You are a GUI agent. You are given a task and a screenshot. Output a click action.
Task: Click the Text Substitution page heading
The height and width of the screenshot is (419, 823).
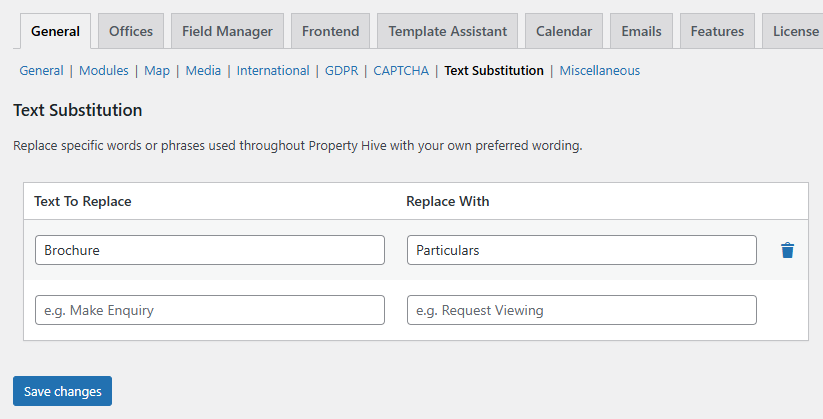coord(78,110)
